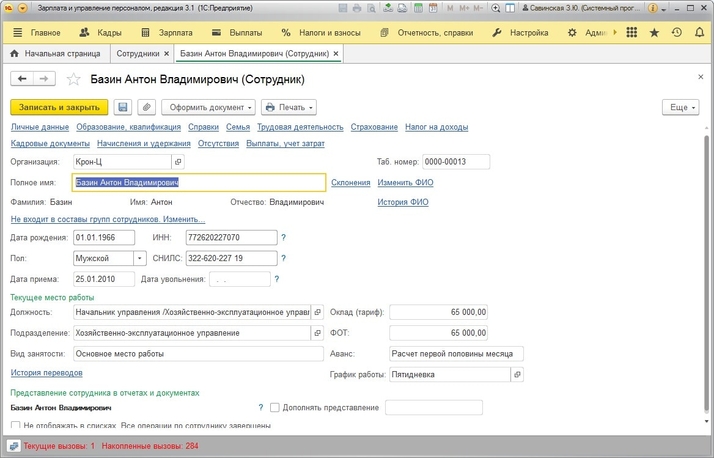
Task: Click the back navigation arrow
Action: coord(21,79)
